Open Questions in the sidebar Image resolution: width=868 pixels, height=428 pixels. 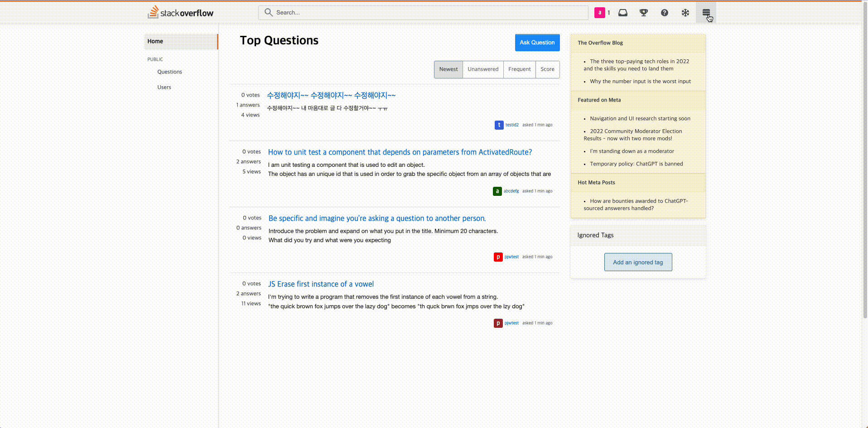(169, 72)
